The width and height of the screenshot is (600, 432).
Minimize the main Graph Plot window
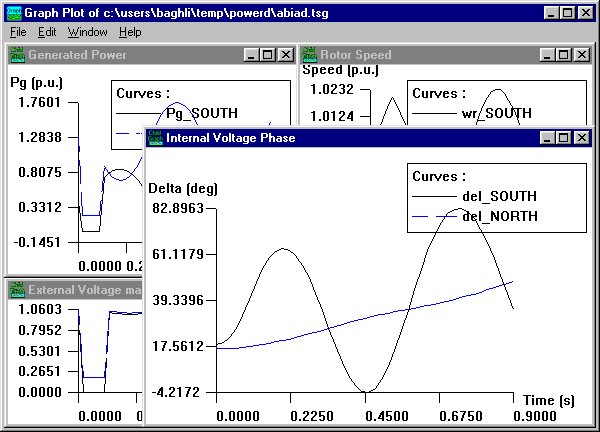point(551,13)
